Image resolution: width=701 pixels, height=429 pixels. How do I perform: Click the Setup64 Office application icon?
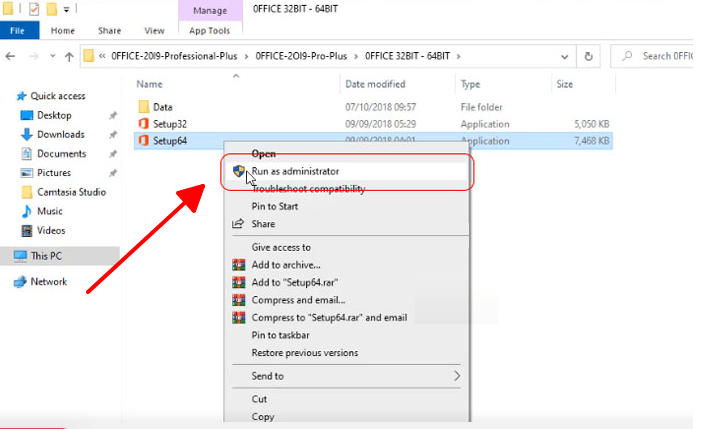[143, 141]
